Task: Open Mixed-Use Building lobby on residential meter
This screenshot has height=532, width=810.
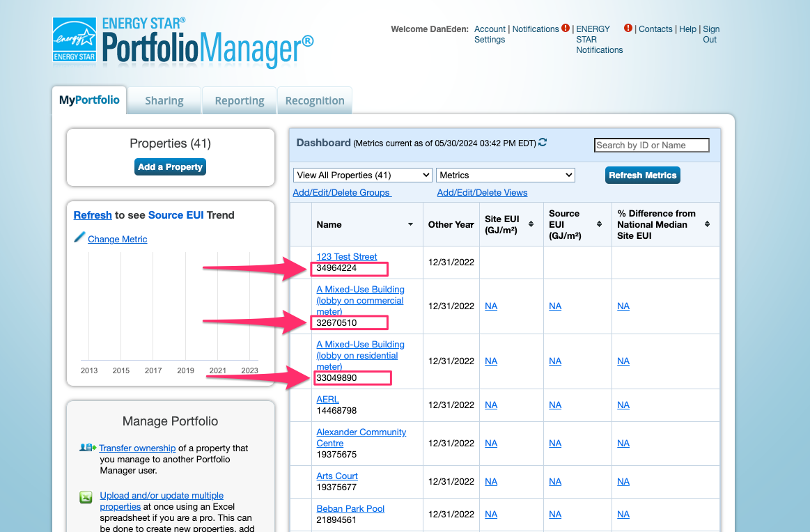Action: pyautogui.click(x=360, y=355)
